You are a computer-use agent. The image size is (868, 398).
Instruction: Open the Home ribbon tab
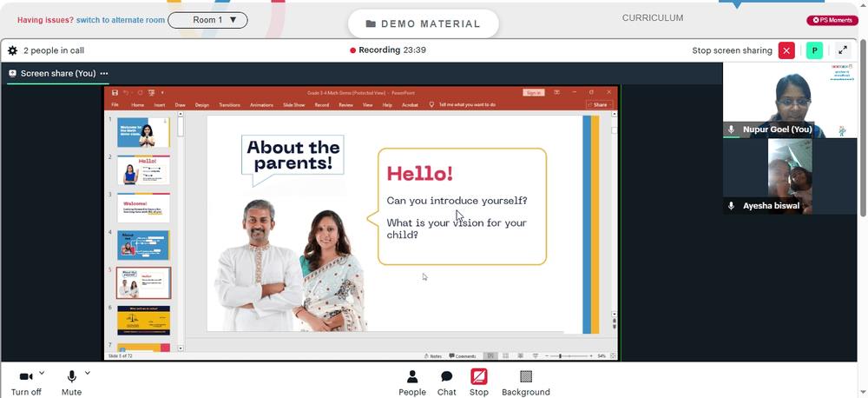(x=138, y=105)
